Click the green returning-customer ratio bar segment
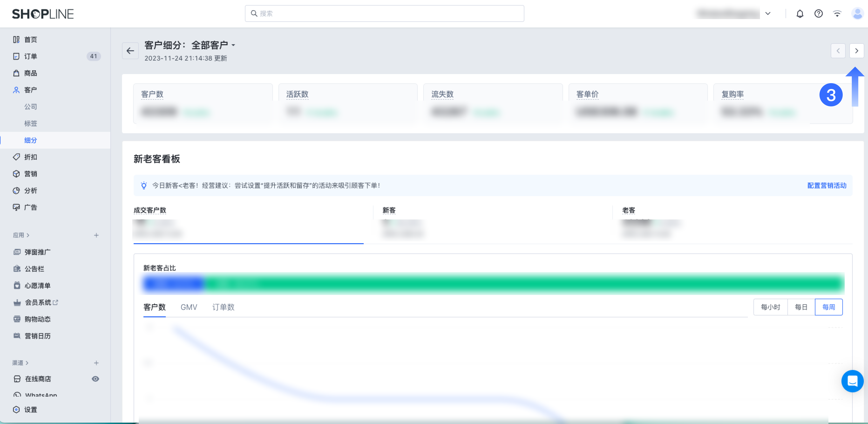The height and width of the screenshot is (424, 868). (x=524, y=283)
